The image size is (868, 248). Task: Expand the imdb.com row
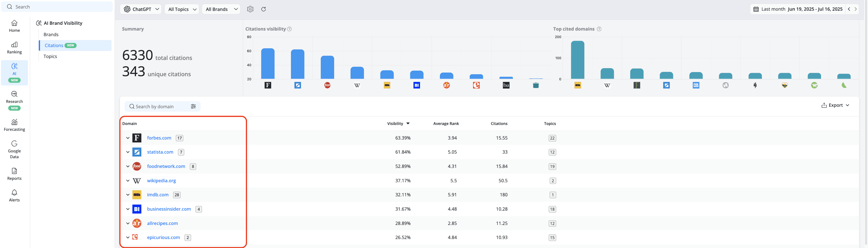tap(128, 195)
